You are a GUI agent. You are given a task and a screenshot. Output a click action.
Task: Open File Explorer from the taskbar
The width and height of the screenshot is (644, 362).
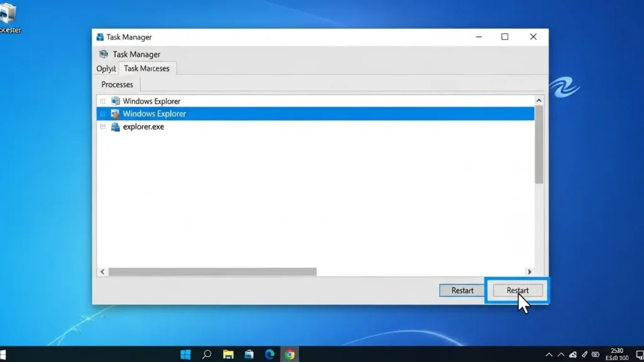[x=228, y=354]
